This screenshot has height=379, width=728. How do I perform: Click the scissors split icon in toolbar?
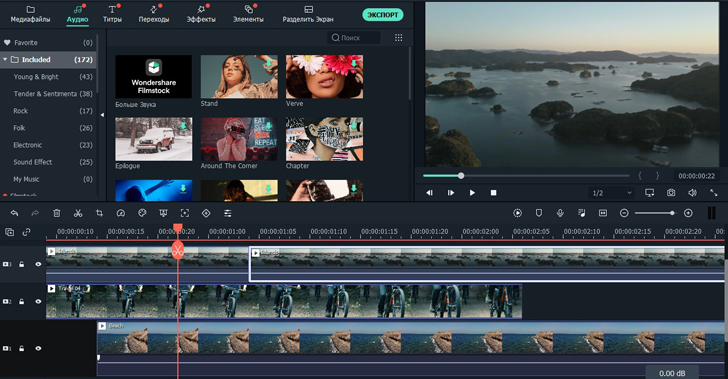pos(78,213)
